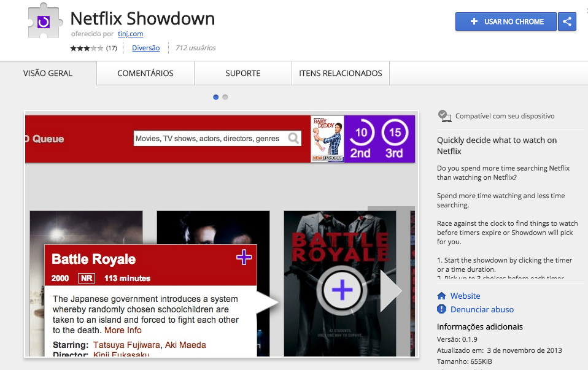Open the Aki Maeda actor link
Viewport: 588px width, 370px height.
coord(185,345)
